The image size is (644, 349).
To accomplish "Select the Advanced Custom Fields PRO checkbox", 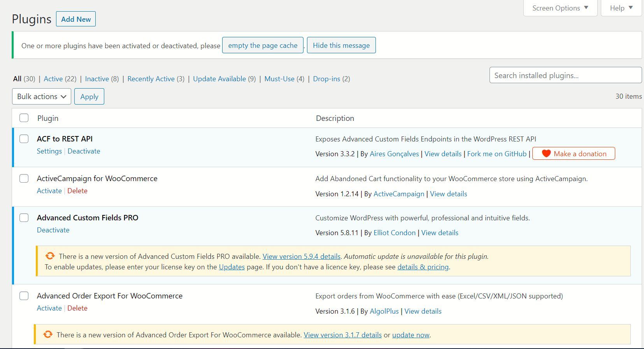I will (24, 218).
